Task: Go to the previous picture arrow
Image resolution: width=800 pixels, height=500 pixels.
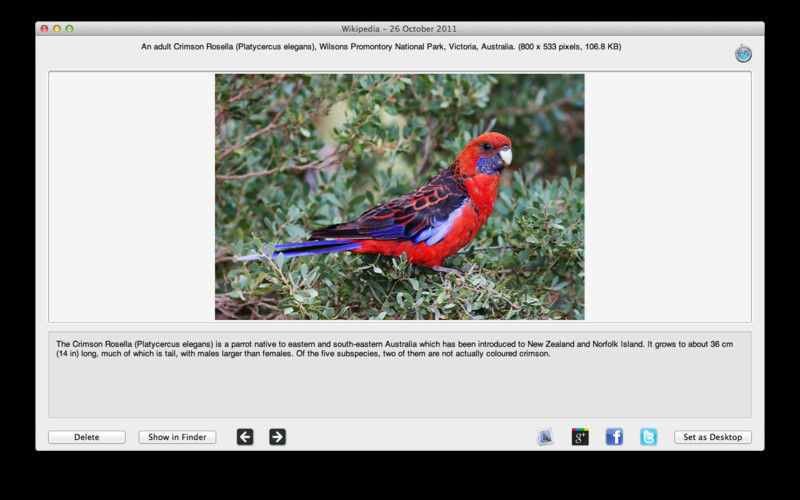Action: 245,437
